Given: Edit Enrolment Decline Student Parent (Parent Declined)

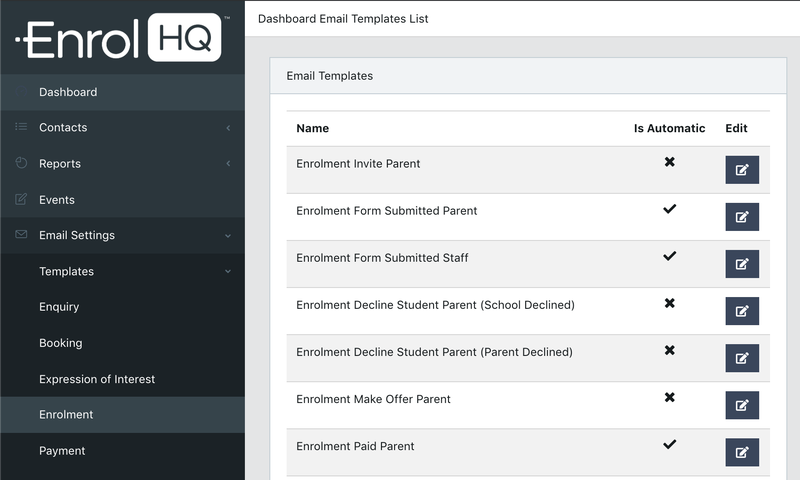Looking at the screenshot, I should [x=741, y=358].
